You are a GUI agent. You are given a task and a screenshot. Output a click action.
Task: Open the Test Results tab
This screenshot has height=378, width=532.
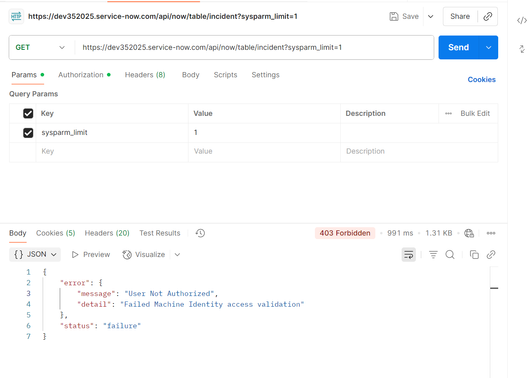click(x=159, y=233)
